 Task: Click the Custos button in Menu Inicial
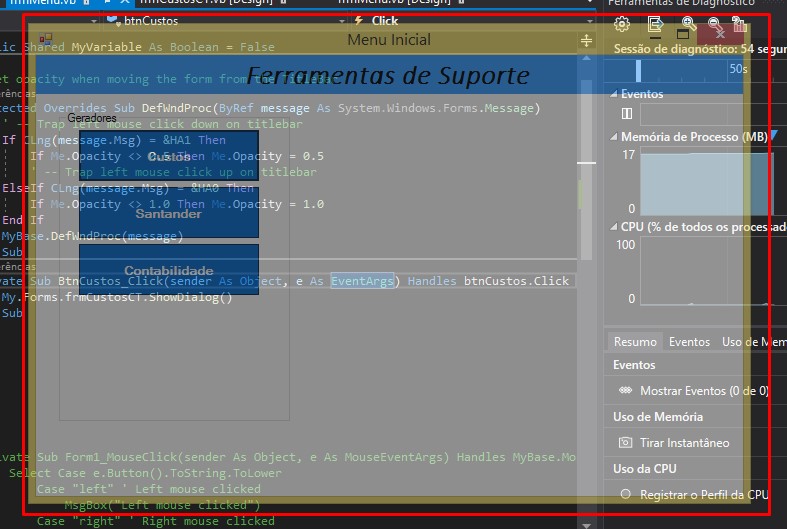tap(169, 156)
